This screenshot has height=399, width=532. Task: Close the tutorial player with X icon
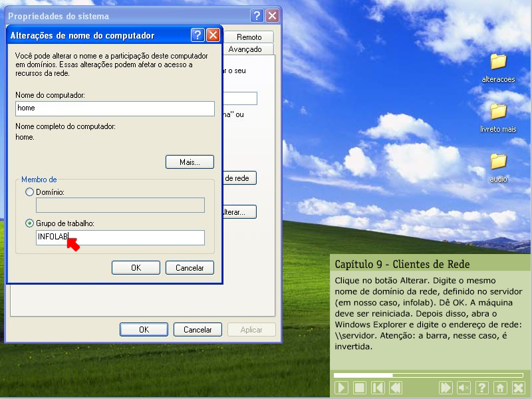tap(519, 388)
